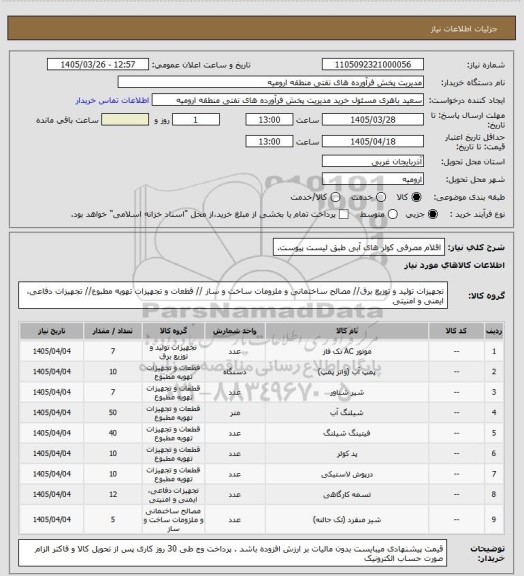Click the delivery city field ارومیه
Screen dimensions: 524x576
point(373,179)
